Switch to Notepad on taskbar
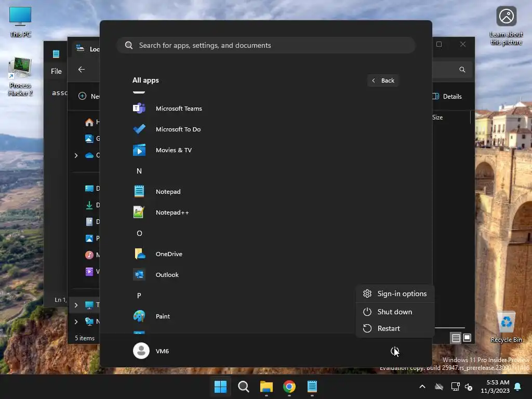This screenshot has width=532, height=399. tap(312, 387)
